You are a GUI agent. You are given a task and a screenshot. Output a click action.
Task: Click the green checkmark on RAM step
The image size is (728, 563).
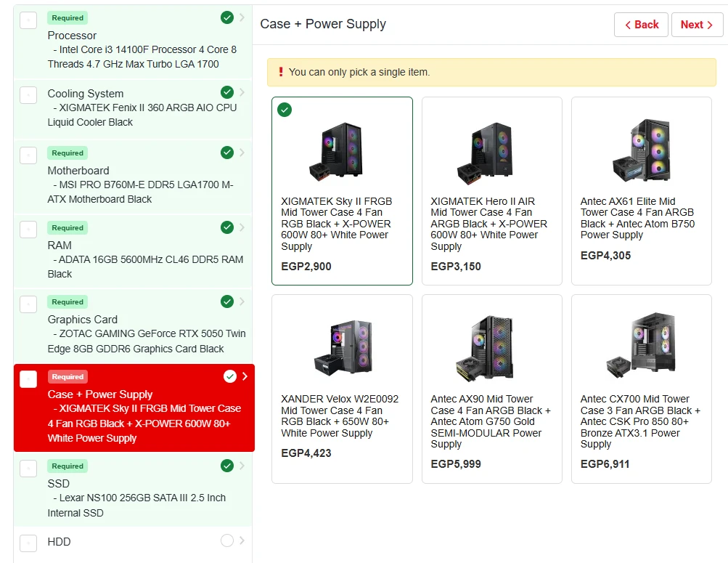point(227,227)
